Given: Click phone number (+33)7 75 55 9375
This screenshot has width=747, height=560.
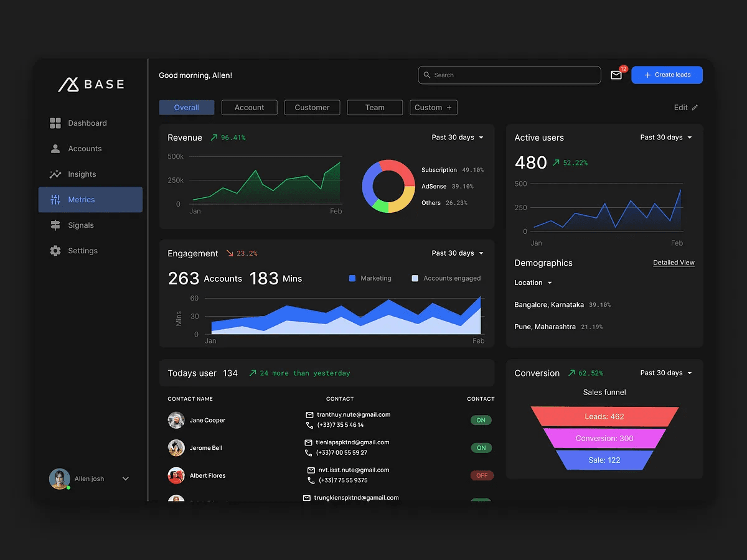Looking at the screenshot, I should point(343,480).
